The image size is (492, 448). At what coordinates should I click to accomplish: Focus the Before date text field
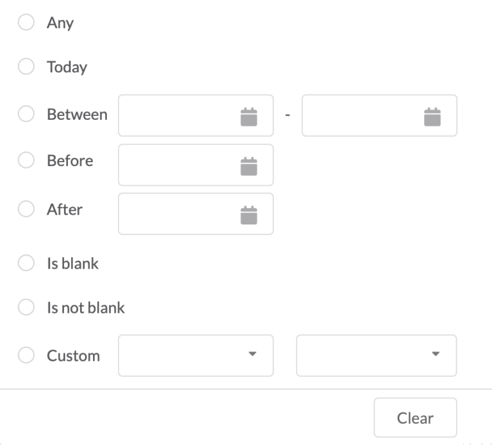(196, 165)
